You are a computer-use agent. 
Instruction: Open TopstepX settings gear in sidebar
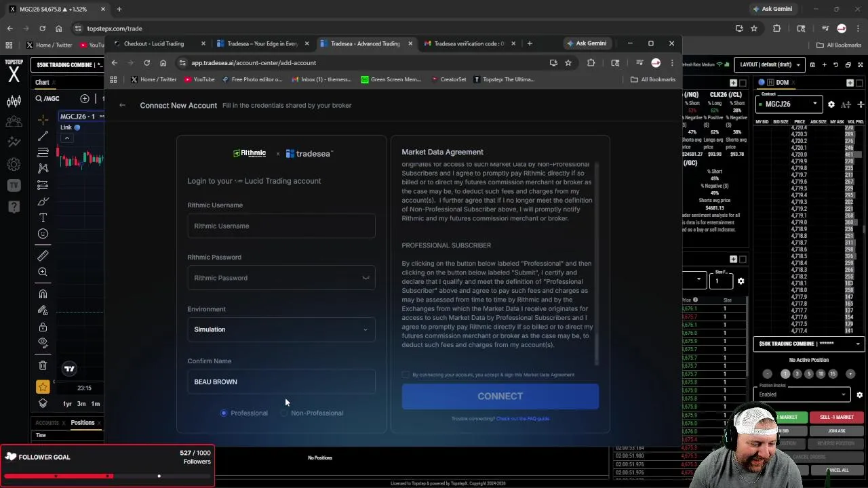(x=14, y=164)
